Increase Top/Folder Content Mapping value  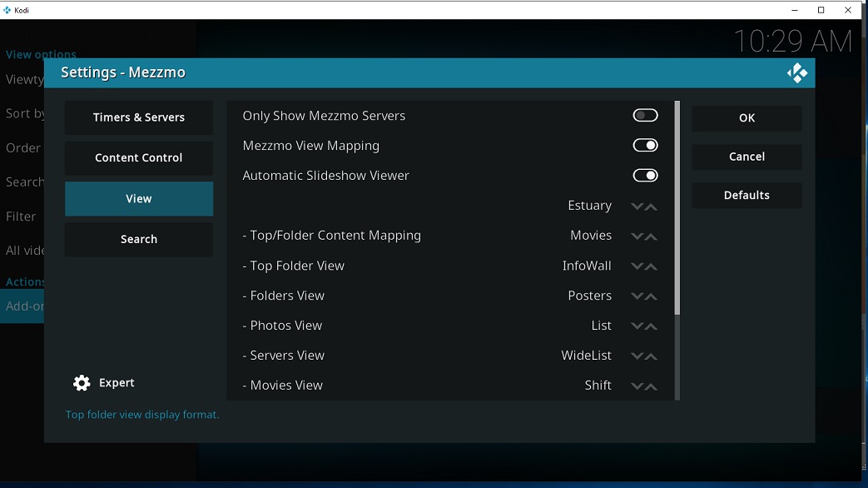(x=652, y=236)
